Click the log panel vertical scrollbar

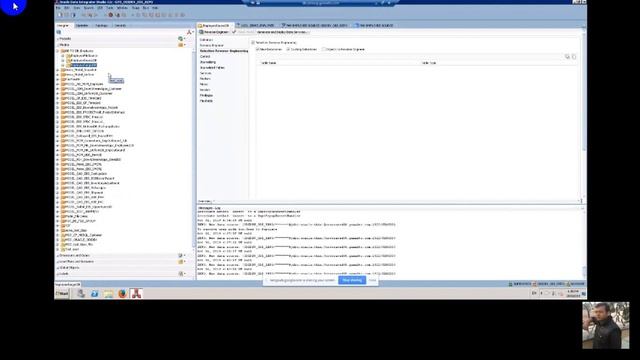click(x=584, y=245)
